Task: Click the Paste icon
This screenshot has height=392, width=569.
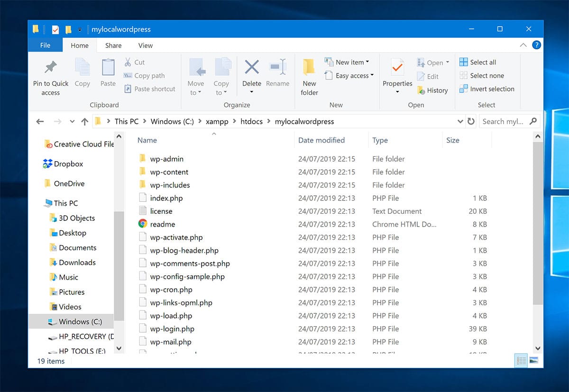Action: point(108,73)
